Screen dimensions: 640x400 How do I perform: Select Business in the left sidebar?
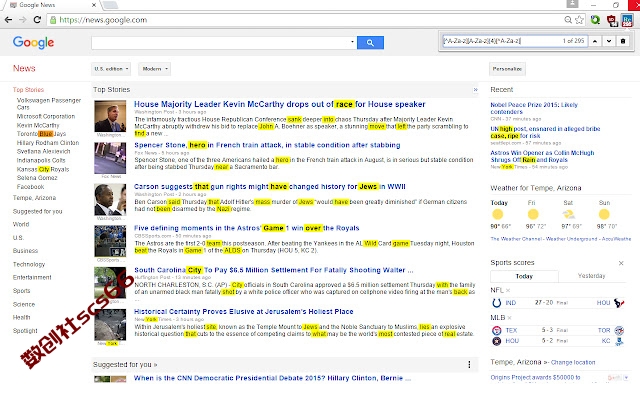25,251
